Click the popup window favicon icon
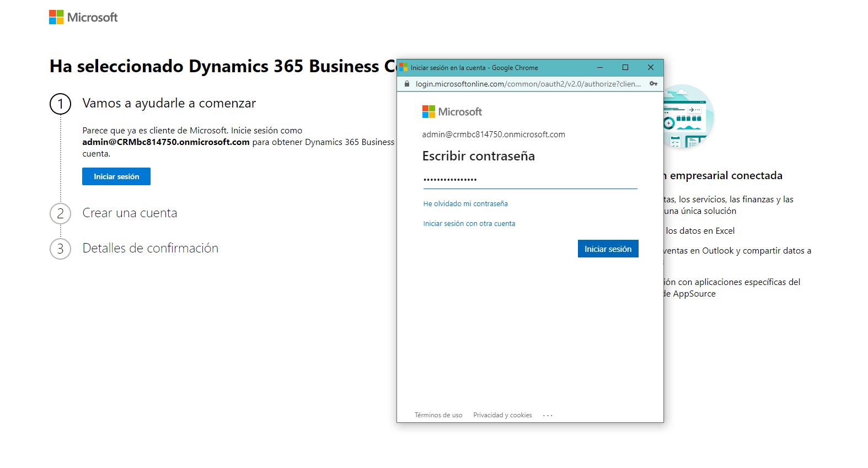This screenshot has height=468, width=868. click(404, 67)
